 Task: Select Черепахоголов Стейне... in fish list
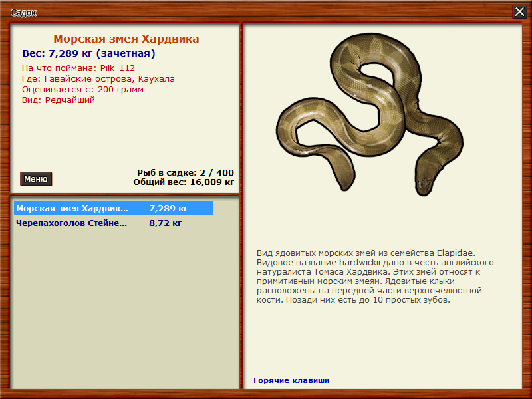[114, 223]
